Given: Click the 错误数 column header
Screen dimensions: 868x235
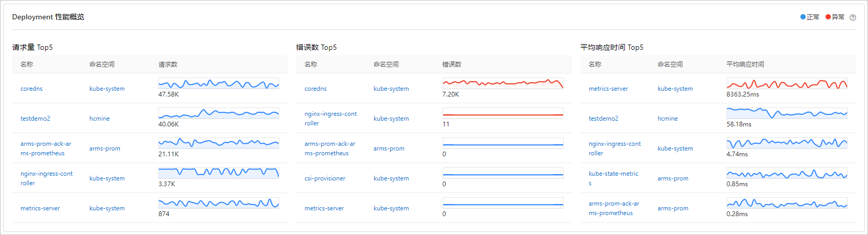Looking at the screenshot, I should pos(452,65).
